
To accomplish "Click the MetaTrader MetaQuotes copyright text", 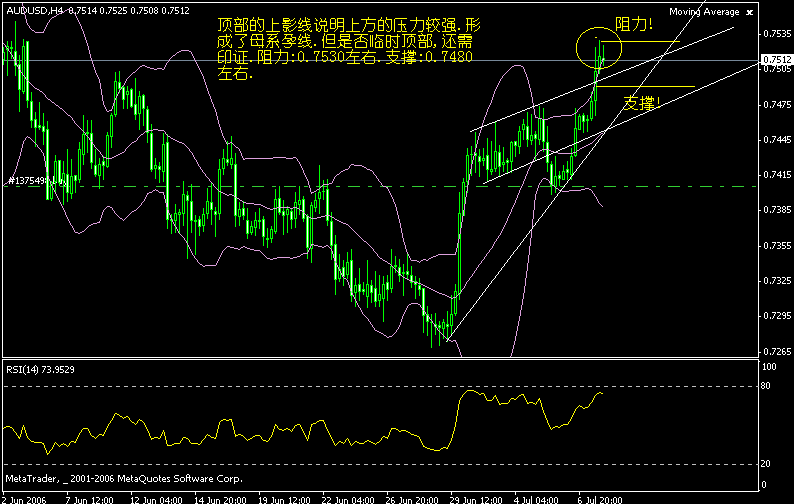I will pos(124,479).
